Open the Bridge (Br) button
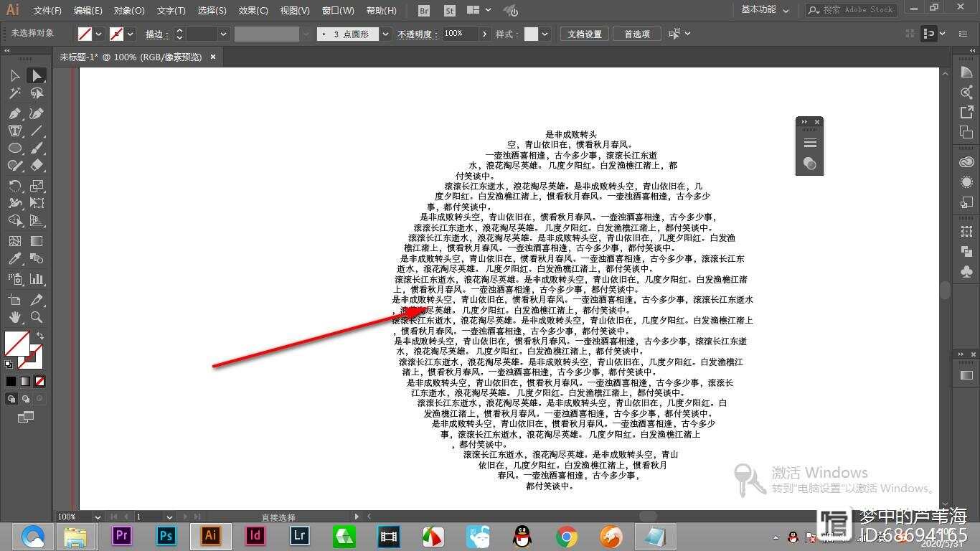The image size is (980, 551). 424,10
